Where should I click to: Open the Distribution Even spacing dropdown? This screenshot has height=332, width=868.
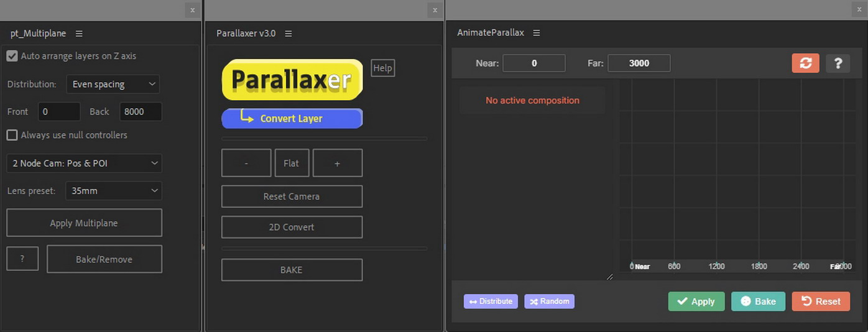(x=113, y=84)
